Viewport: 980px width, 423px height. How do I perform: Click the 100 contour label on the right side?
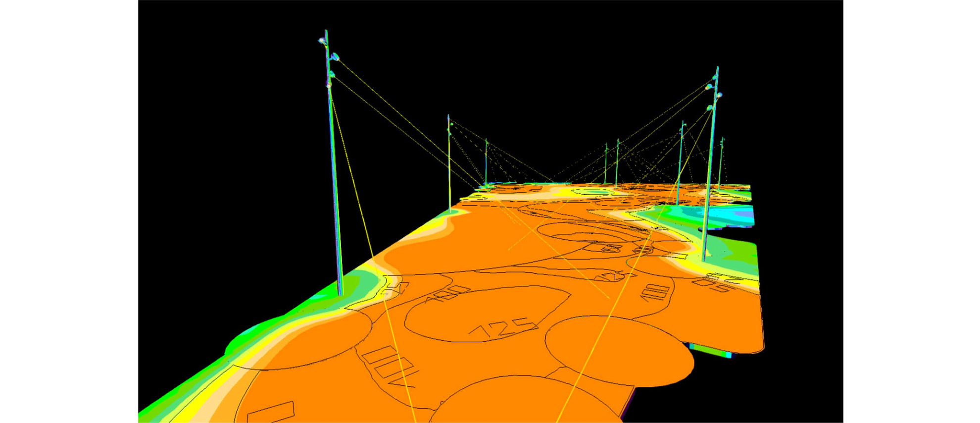pyautogui.click(x=656, y=292)
